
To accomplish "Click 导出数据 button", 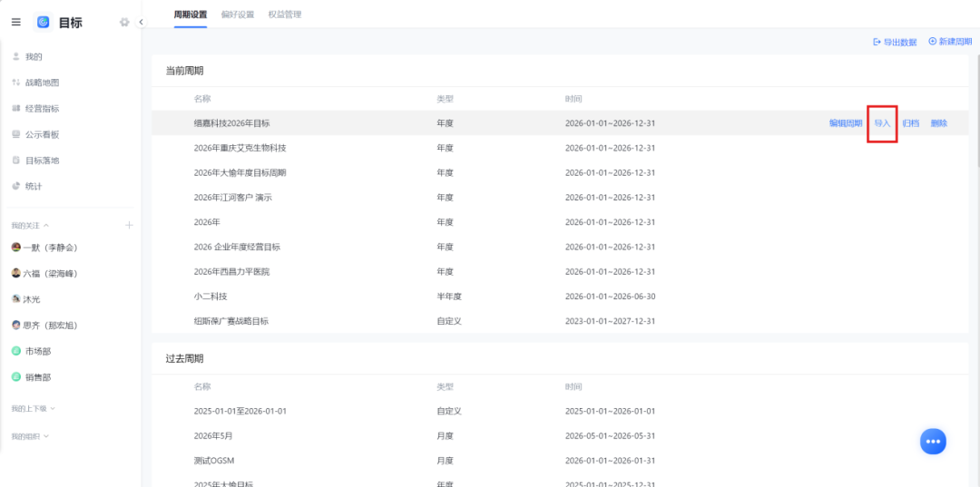I will (x=895, y=43).
